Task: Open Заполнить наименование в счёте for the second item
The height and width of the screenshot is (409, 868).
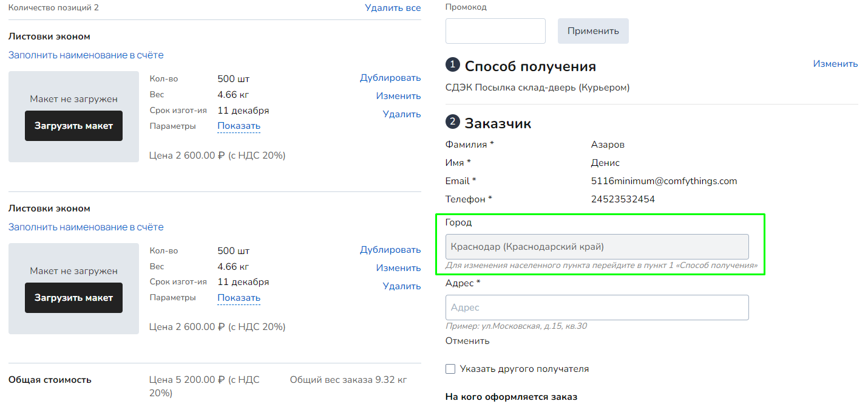Action: (x=85, y=226)
